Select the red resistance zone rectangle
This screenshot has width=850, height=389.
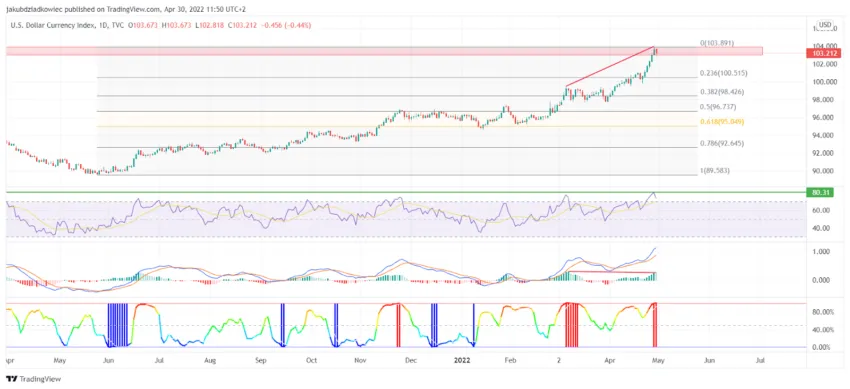pos(384,51)
